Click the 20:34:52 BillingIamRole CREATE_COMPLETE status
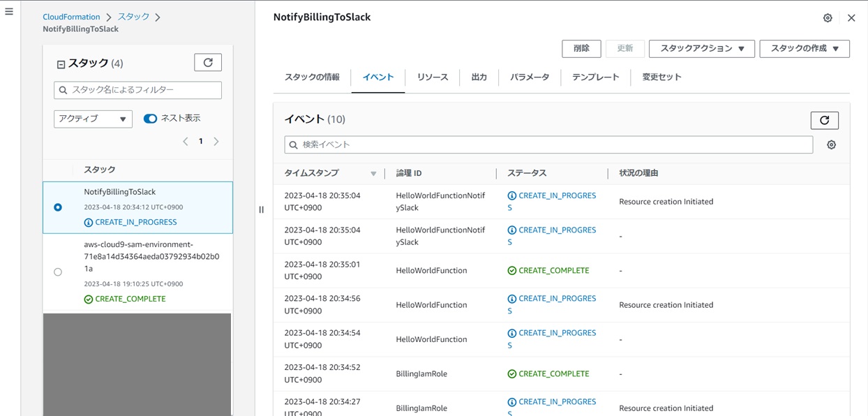The height and width of the screenshot is (416, 868). pos(554,374)
